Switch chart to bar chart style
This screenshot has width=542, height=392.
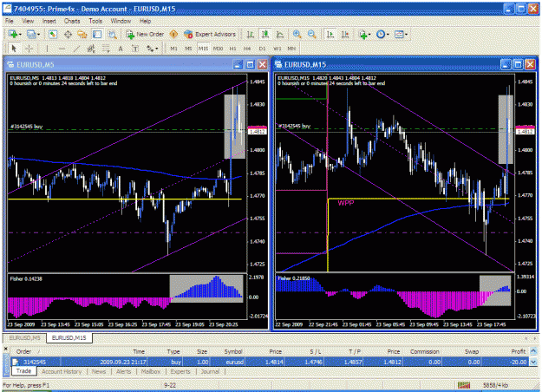point(251,34)
